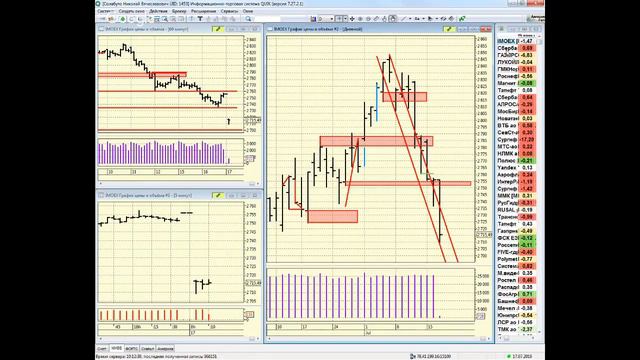Screen dimensions: 640x360
Task: Open the Действия menu
Action: [x=158, y=11]
